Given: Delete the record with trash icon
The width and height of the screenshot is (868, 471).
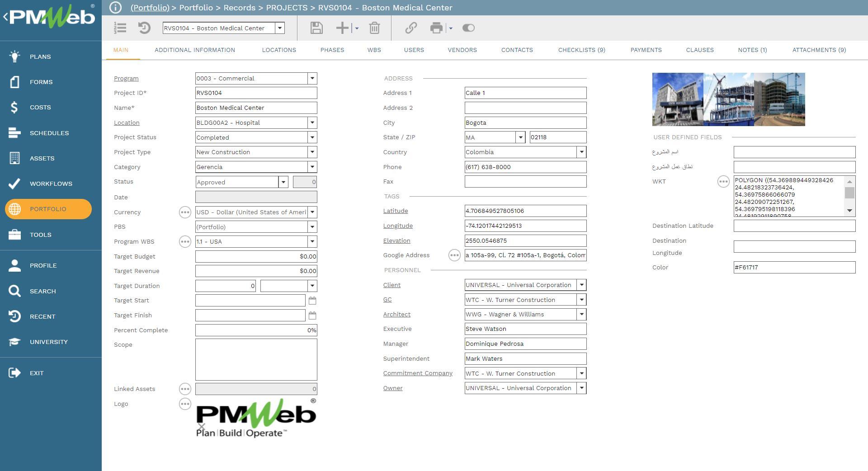Looking at the screenshot, I should click(374, 28).
